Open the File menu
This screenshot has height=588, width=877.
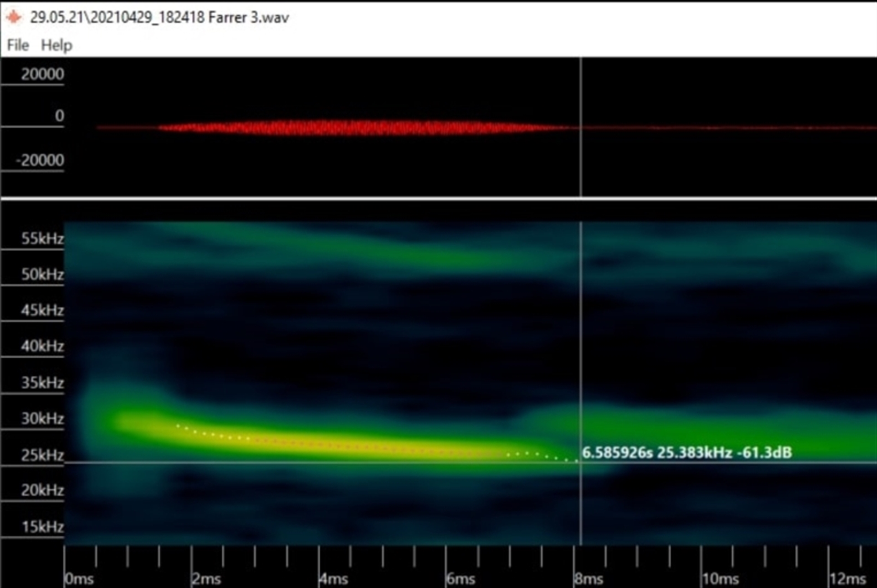coord(18,45)
